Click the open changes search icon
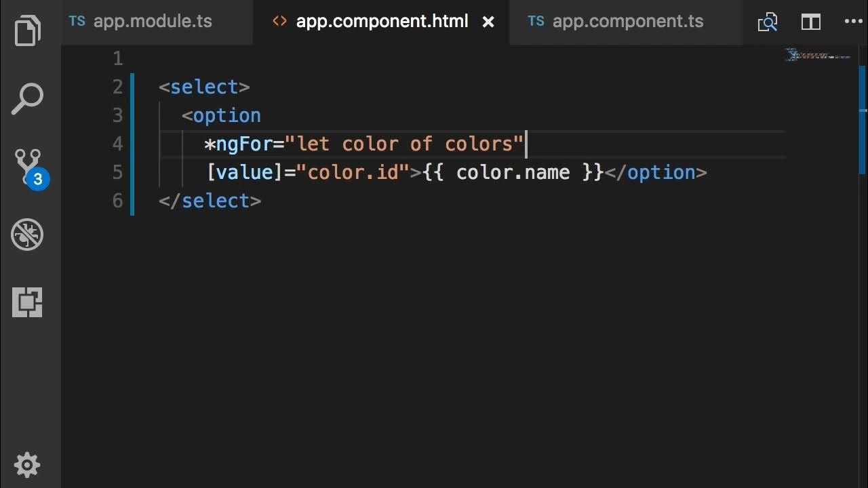The width and height of the screenshot is (868, 488). tap(767, 22)
